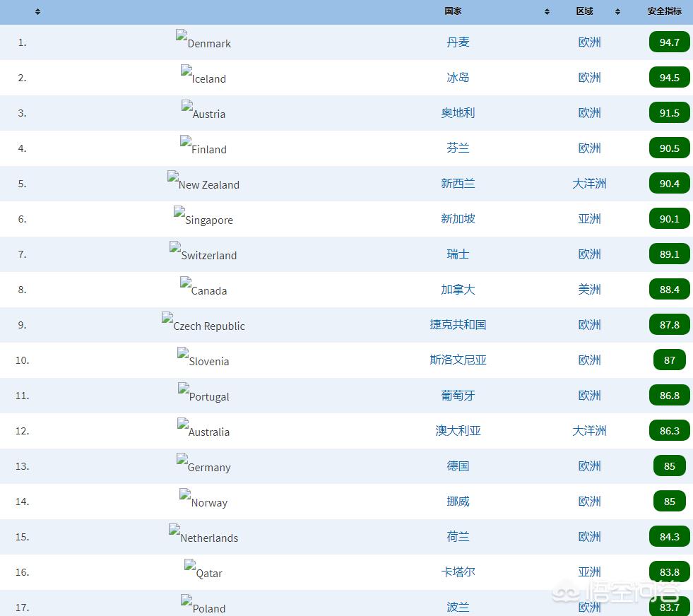Click the Qatar flag image
This screenshot has height=616, width=693.
[190, 566]
